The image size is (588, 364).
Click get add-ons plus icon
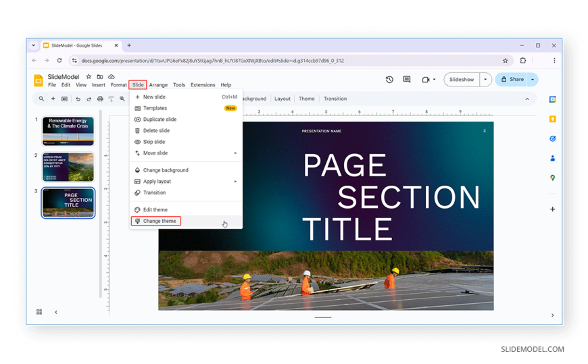[x=552, y=209]
